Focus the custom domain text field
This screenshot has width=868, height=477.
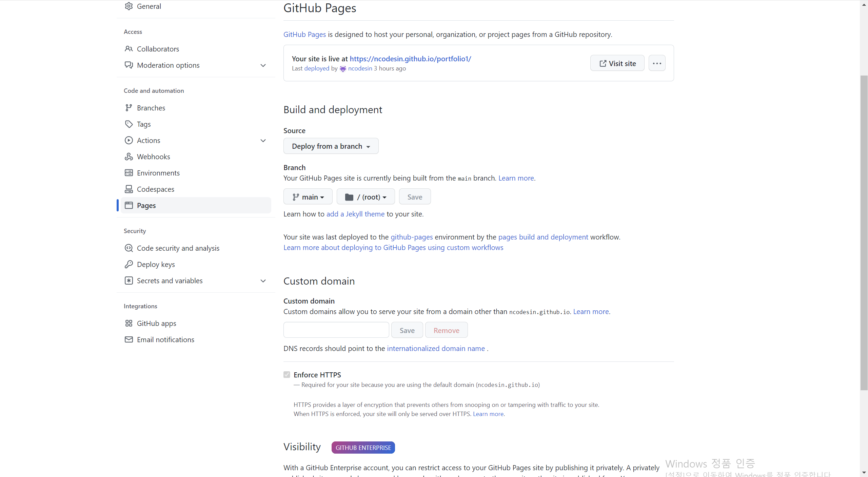[x=336, y=330]
